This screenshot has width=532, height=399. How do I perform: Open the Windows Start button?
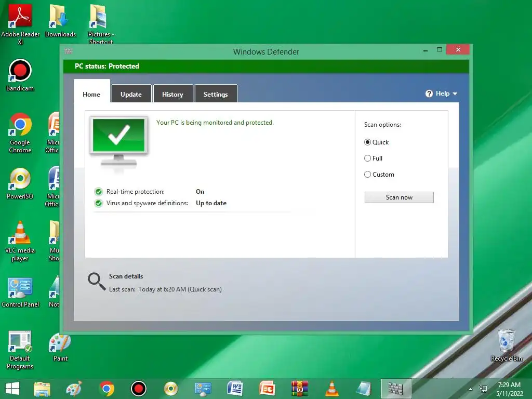[x=12, y=389]
